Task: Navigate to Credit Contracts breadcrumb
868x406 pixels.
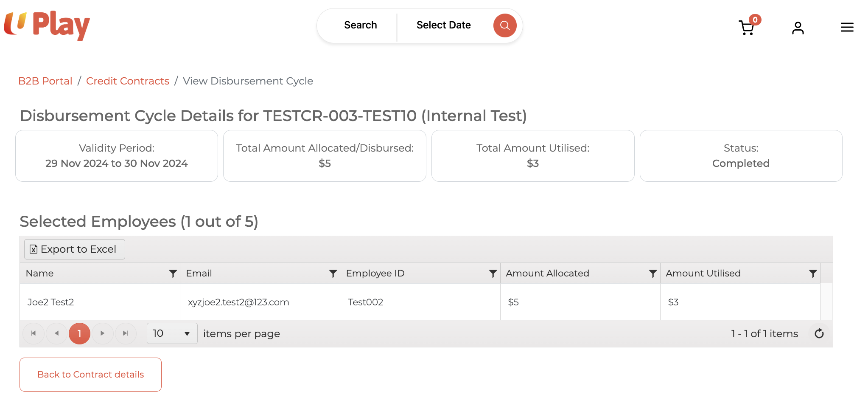Action: (x=128, y=81)
